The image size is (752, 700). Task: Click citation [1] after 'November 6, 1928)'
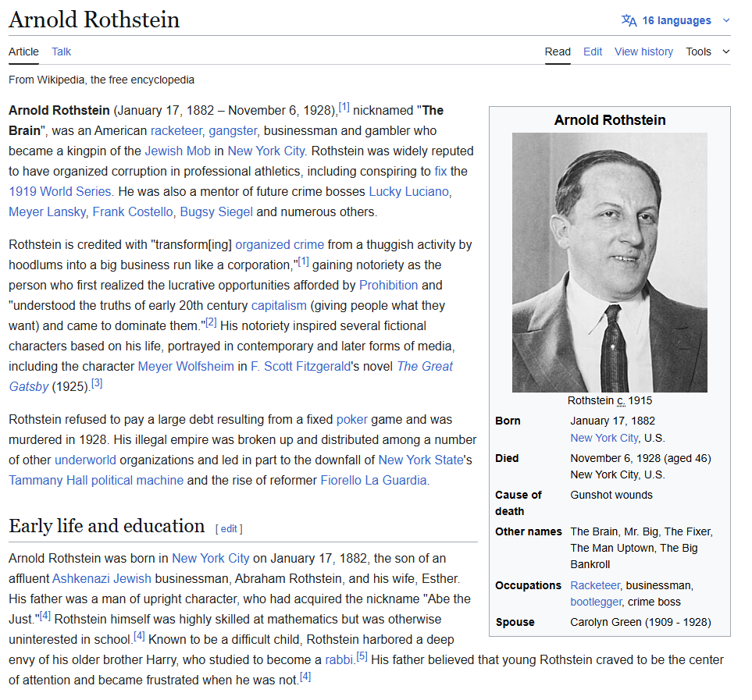[x=344, y=107]
